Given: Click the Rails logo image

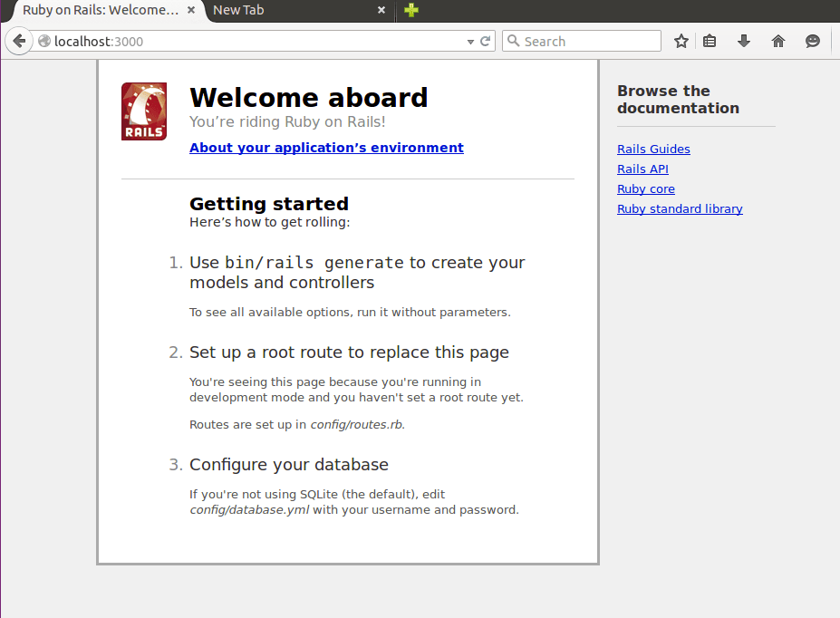Looking at the screenshot, I should tap(143, 109).
